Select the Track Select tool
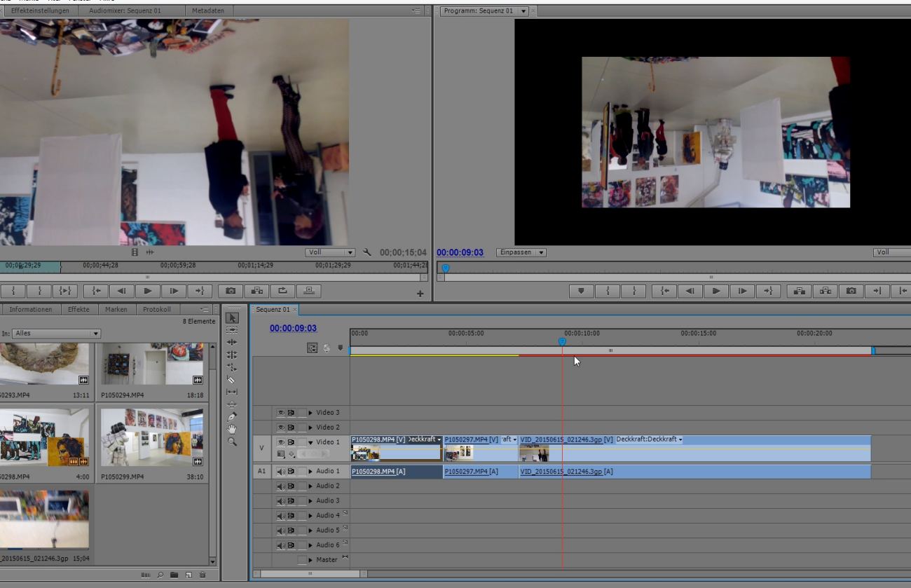The image size is (911, 588). coord(233,329)
